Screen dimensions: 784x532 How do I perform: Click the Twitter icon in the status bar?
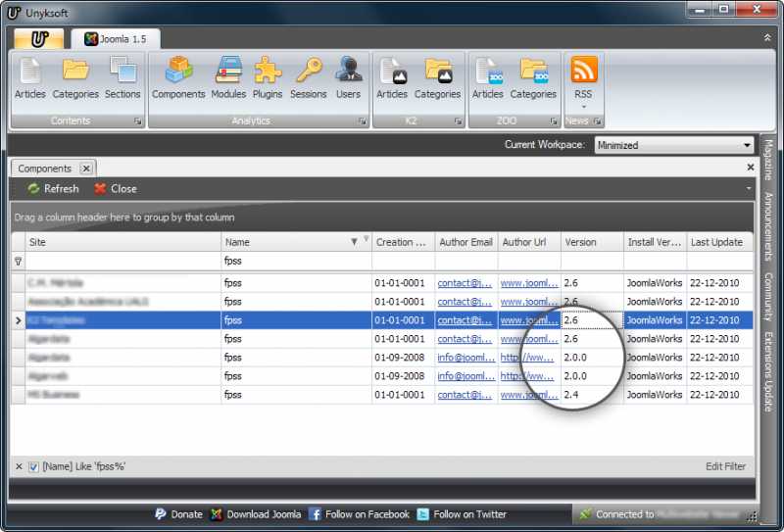423,514
